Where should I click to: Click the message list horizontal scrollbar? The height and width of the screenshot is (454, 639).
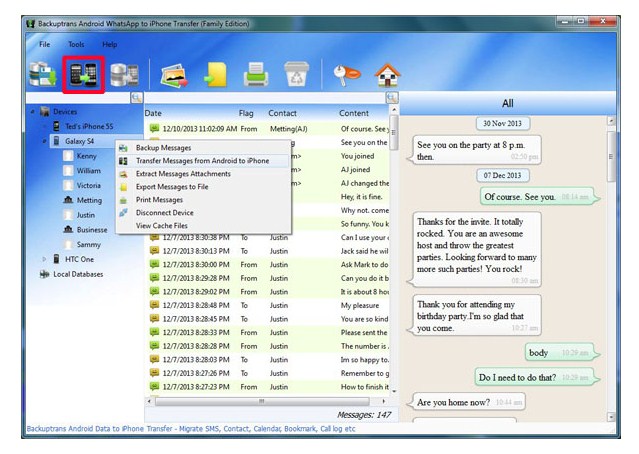265,401
